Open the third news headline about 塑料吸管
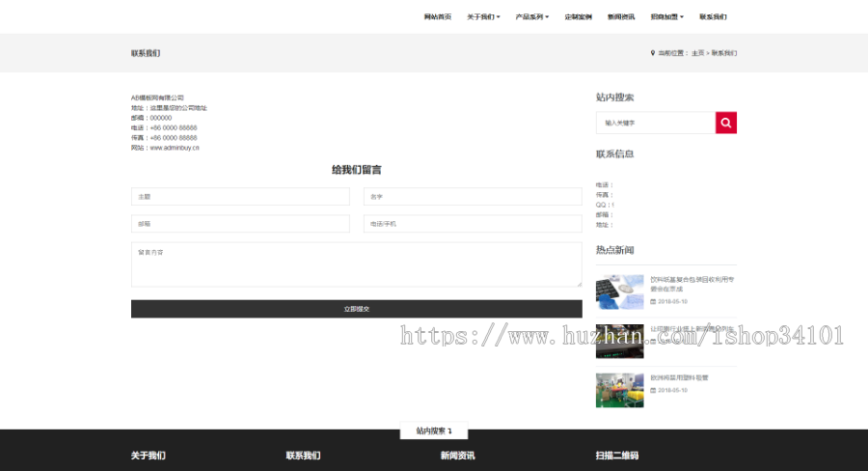This screenshot has height=471, width=868. click(x=679, y=377)
